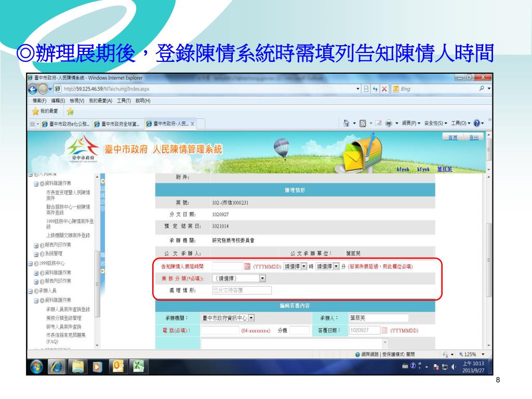
Task: Switch to the 臺中市政府e化公務 tab
Action: (x=66, y=124)
